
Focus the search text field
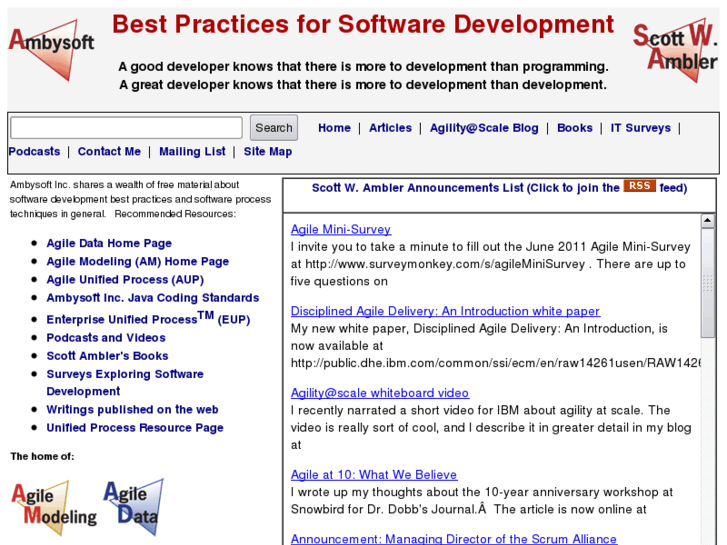[x=126, y=128]
